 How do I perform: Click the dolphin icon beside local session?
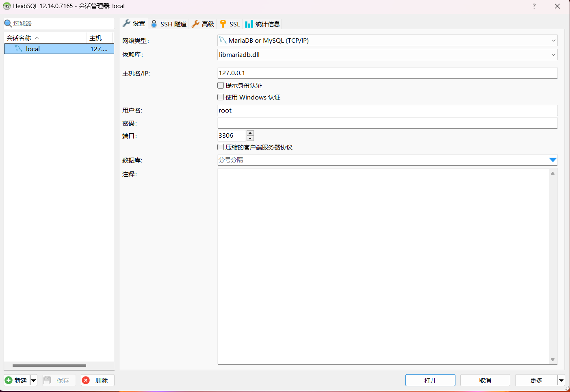tap(18, 49)
